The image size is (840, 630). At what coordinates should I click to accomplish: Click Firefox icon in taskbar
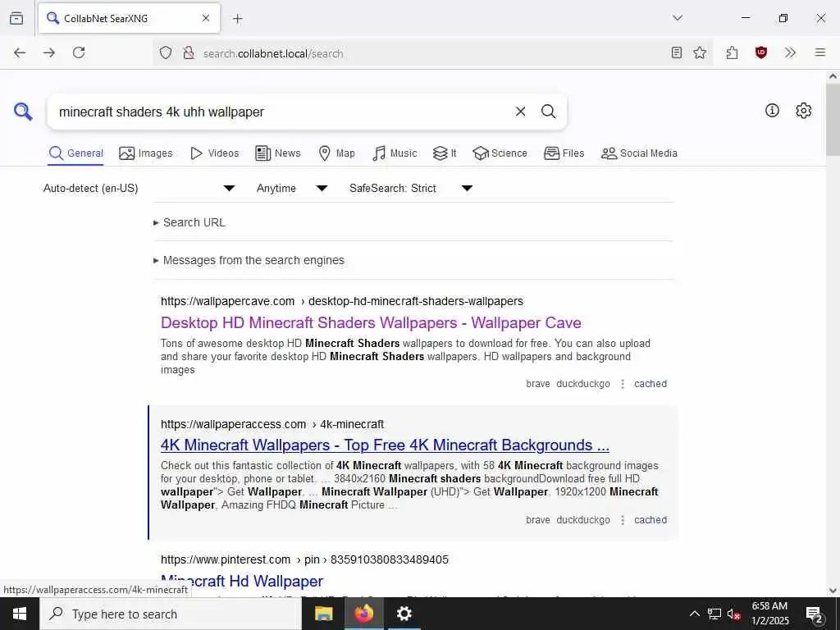(363, 614)
